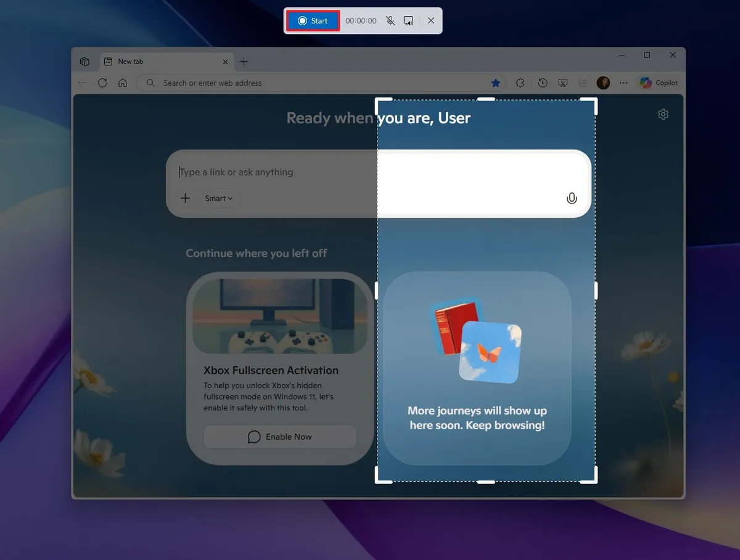Click the browser profile avatar

(602, 82)
